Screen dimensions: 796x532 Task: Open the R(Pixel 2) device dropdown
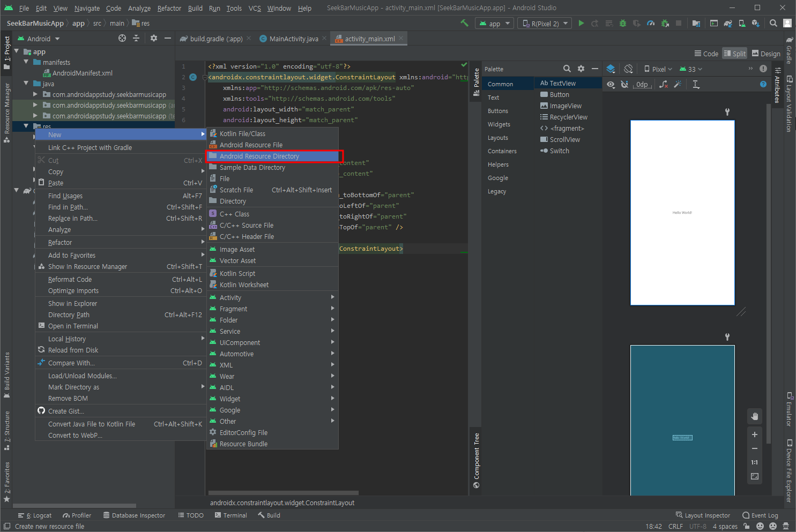pos(545,24)
